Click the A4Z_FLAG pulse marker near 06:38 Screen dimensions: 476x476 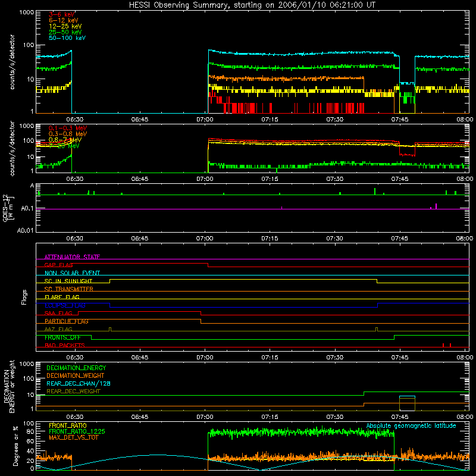click(x=110, y=330)
